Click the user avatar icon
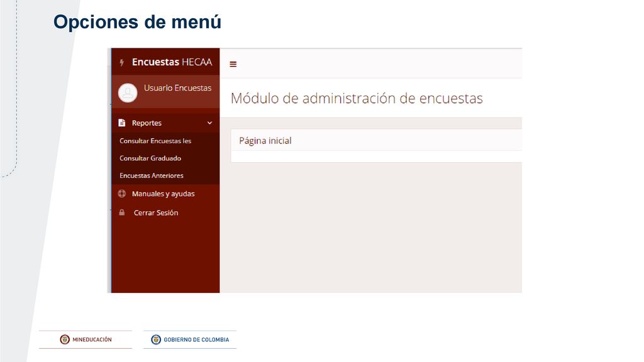Viewport: 644px width, 362px height. [x=128, y=93]
